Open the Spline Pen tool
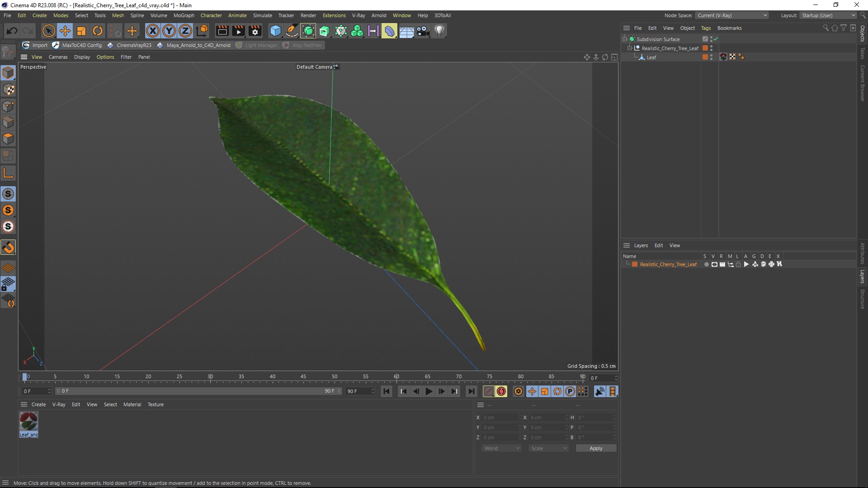The width and height of the screenshot is (868, 488). point(292,31)
